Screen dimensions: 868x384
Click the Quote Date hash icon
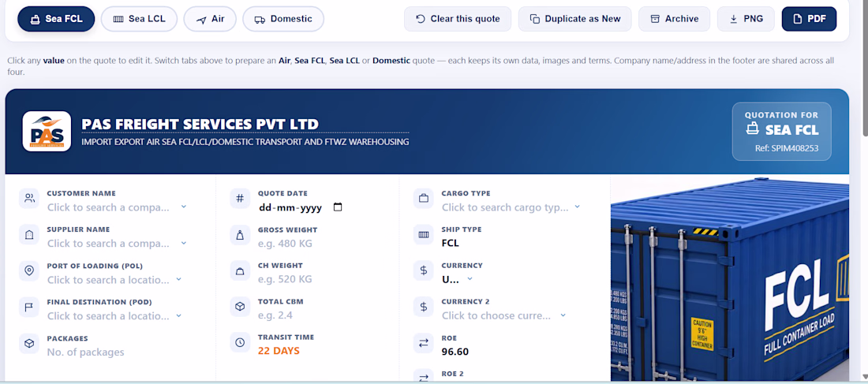click(x=240, y=198)
